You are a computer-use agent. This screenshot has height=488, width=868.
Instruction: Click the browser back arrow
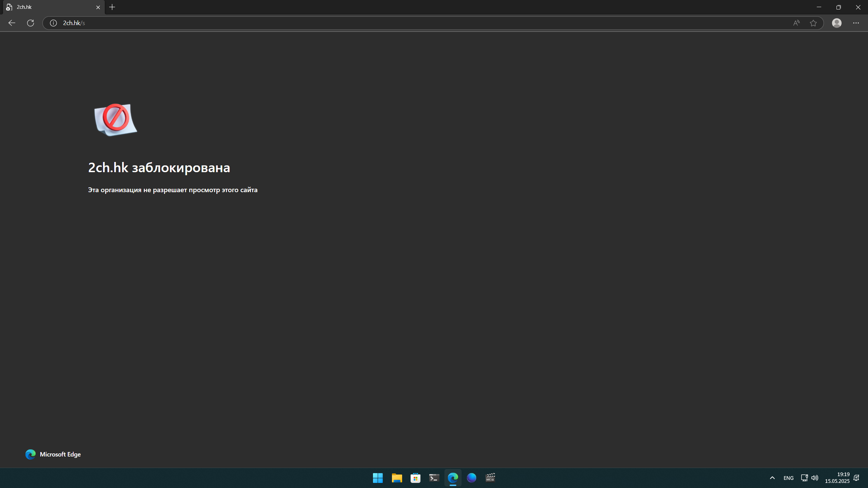tap(12, 23)
